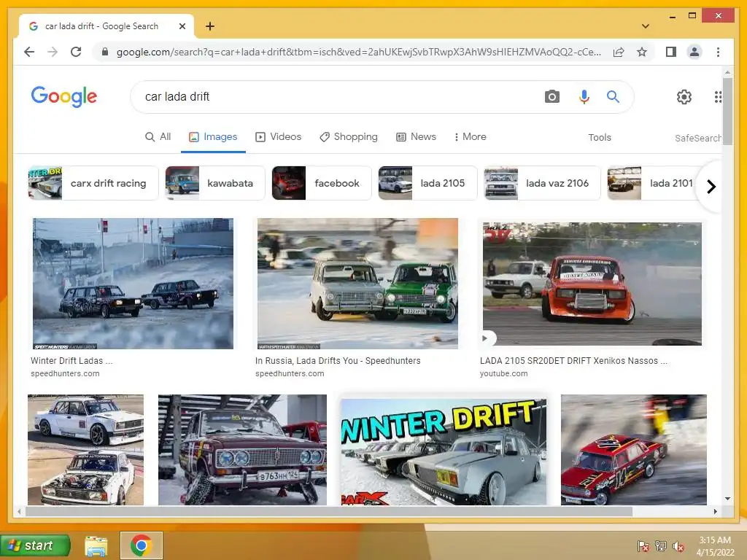Open muted volume tray icon
This screenshot has width=747, height=560.
pos(678,546)
